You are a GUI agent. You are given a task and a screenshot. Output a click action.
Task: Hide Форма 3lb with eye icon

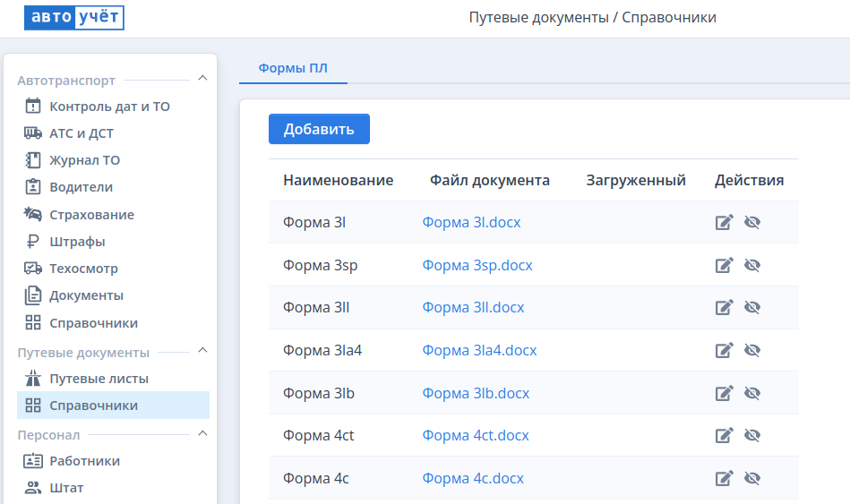coord(752,393)
